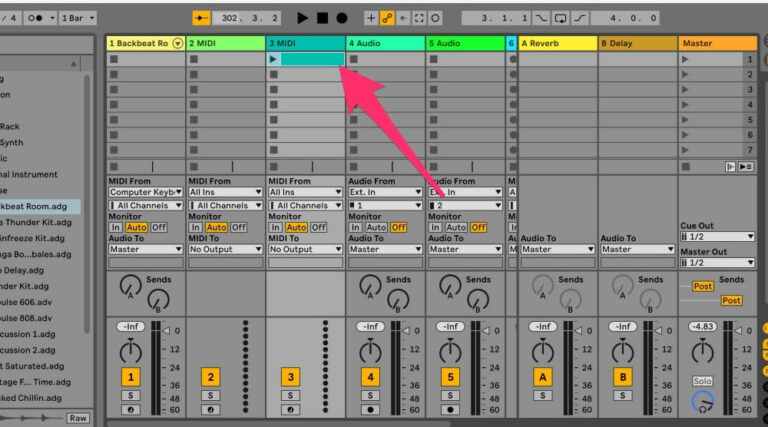Click Re-enable Automation arrow button
The height and width of the screenshot is (427, 768).
403,18
